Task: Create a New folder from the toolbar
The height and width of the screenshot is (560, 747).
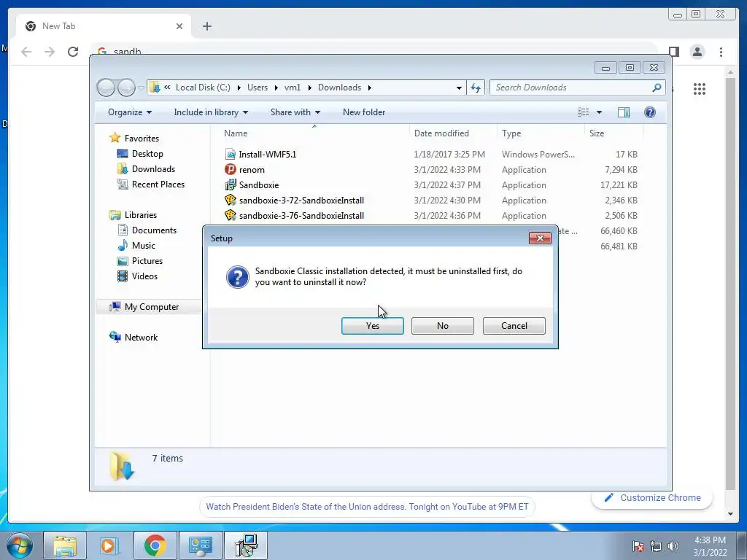Action: coord(364,112)
